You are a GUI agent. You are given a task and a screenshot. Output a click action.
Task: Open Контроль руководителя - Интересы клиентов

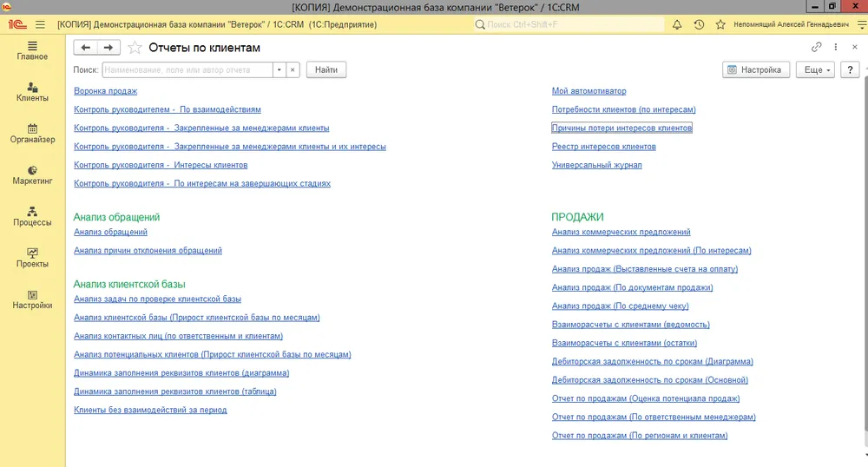pyautogui.click(x=161, y=165)
